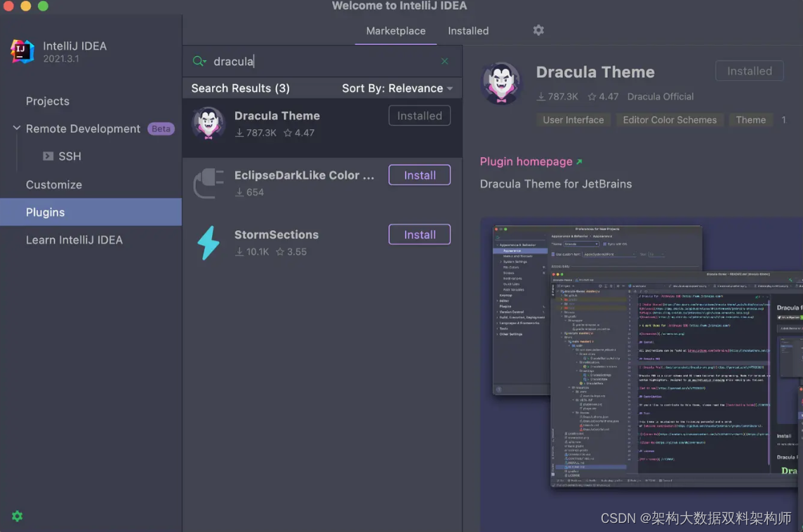Click the Search Results (3) header

[240, 88]
